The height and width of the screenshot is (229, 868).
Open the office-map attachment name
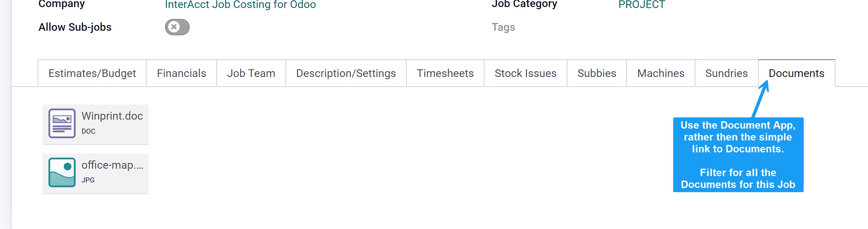[112, 165]
